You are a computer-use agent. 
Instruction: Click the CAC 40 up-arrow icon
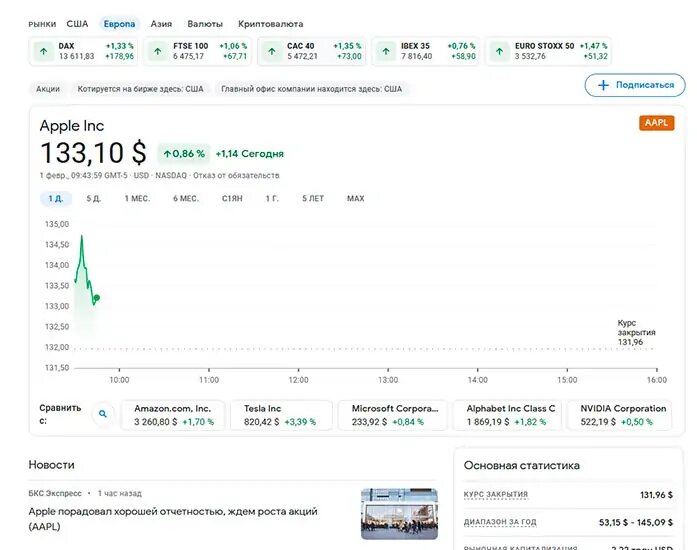click(272, 51)
